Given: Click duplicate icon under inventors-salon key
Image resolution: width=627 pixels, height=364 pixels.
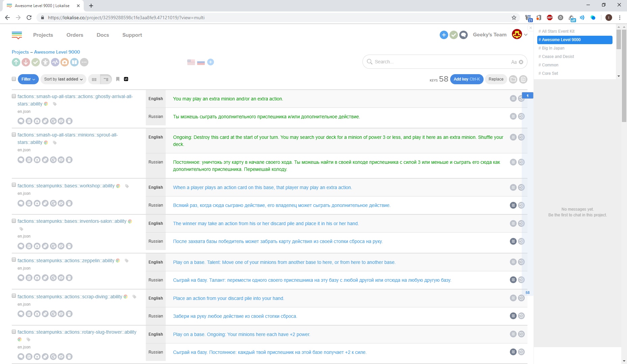Looking at the screenshot, I should click(45, 246).
